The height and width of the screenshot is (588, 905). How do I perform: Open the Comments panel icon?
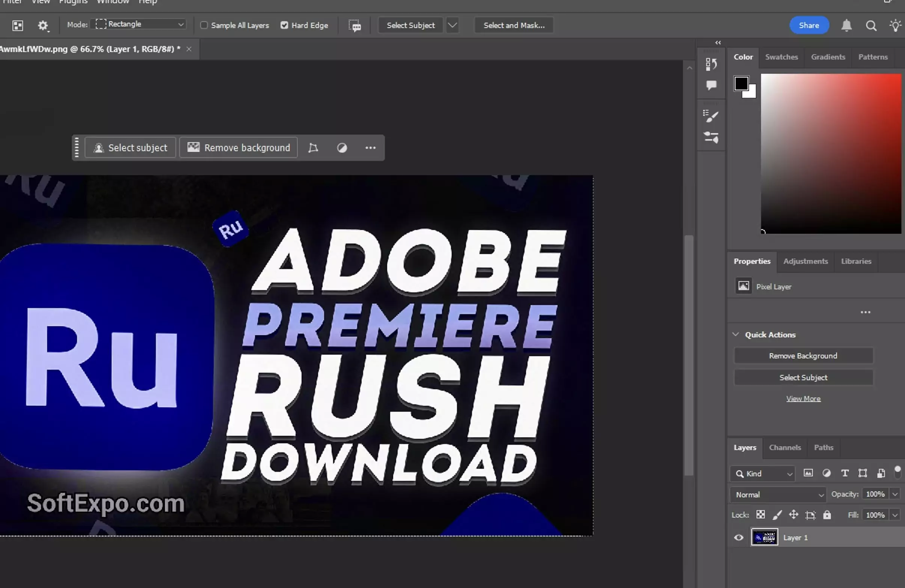pos(711,85)
